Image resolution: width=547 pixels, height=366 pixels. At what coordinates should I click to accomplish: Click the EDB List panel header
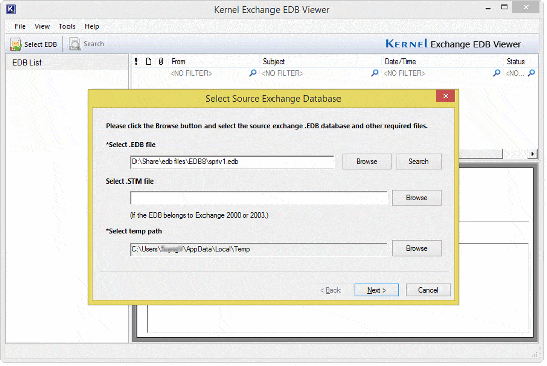coord(67,62)
